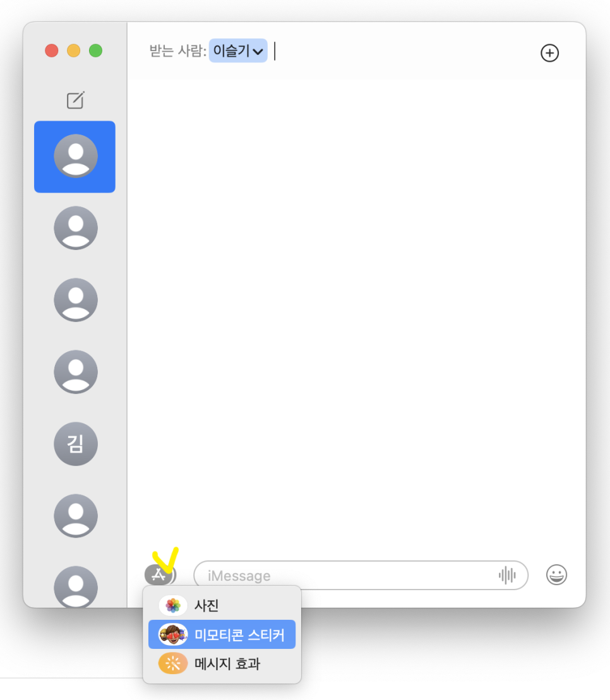Click the audio record waveform icon

(x=507, y=575)
